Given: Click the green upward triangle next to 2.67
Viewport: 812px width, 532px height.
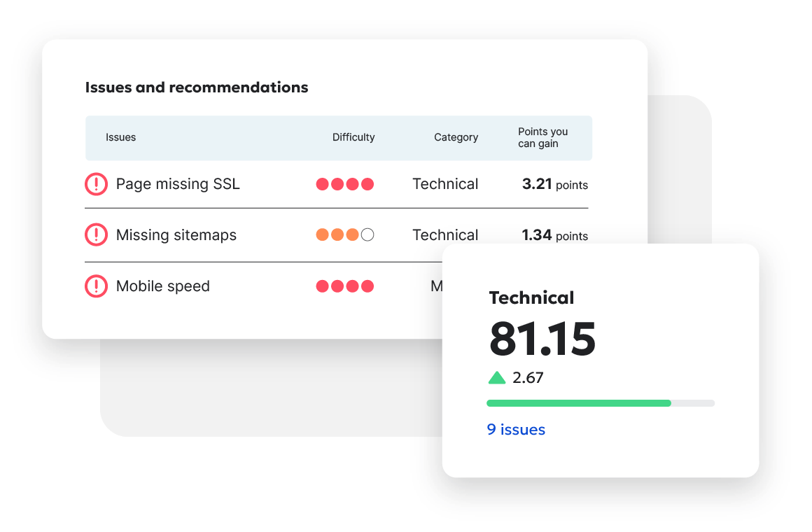Looking at the screenshot, I should click(x=496, y=377).
